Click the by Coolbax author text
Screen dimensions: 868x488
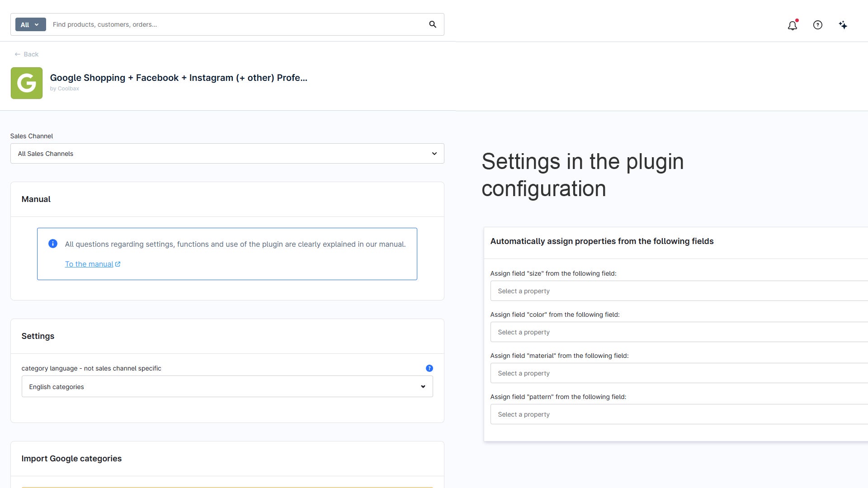(x=65, y=89)
